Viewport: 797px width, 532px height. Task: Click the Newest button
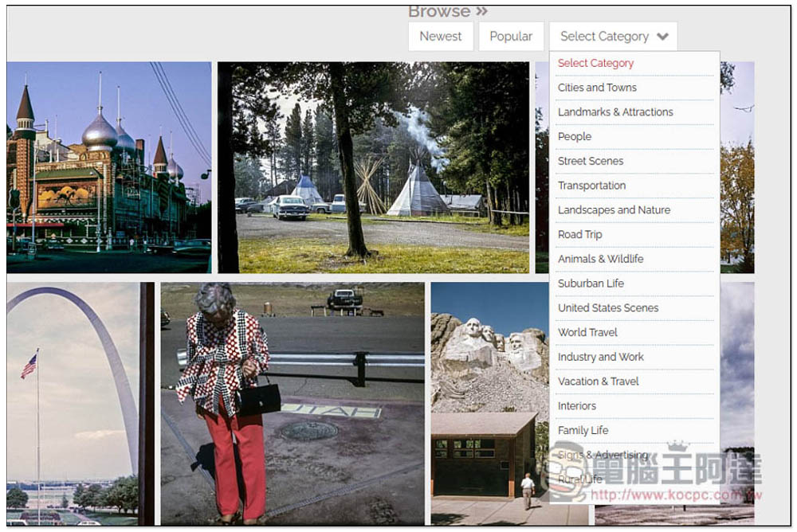[440, 37]
